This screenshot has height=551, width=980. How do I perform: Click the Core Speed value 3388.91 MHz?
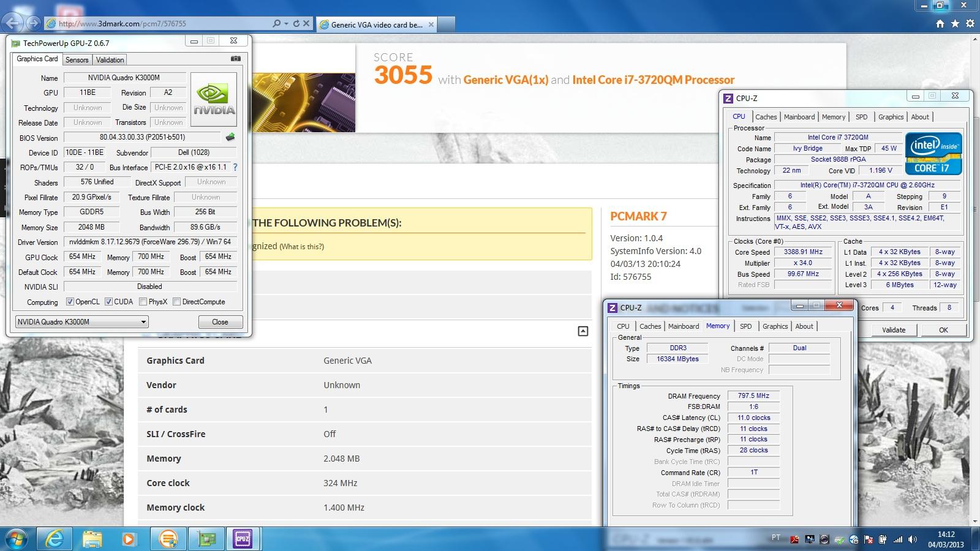(x=803, y=252)
